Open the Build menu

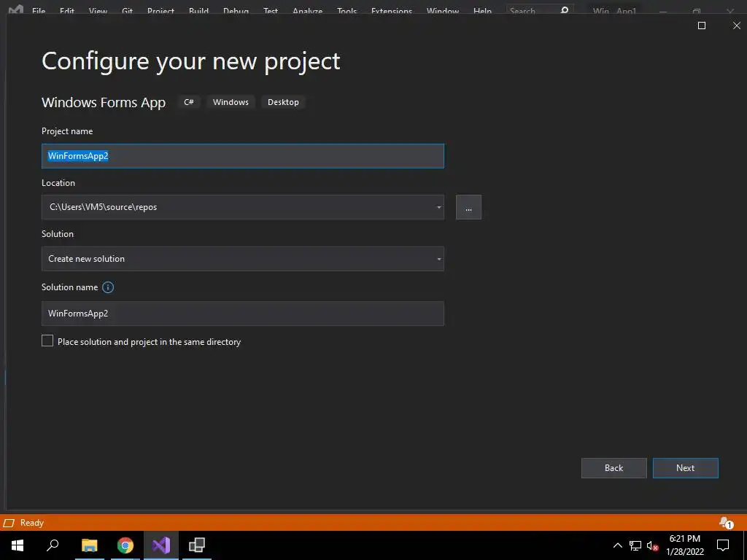198,10
